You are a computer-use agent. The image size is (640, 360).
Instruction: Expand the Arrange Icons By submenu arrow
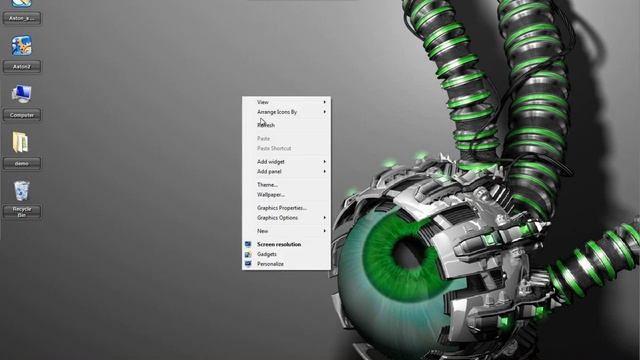pyautogui.click(x=324, y=112)
